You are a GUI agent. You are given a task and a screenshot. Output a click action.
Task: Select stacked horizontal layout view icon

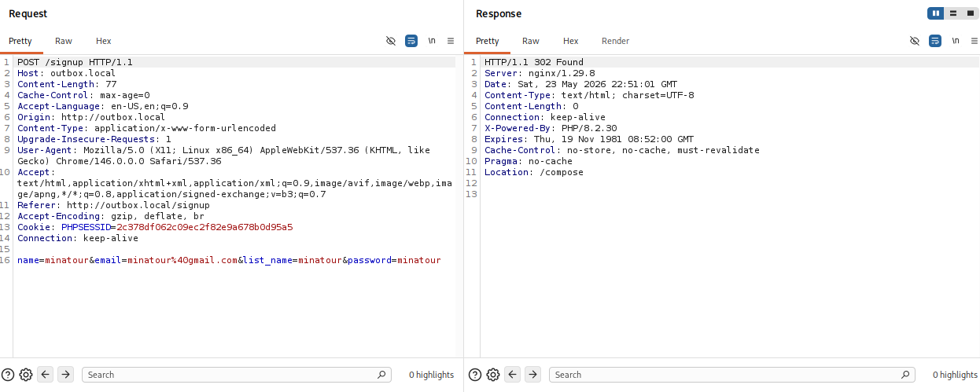pyautogui.click(x=953, y=13)
